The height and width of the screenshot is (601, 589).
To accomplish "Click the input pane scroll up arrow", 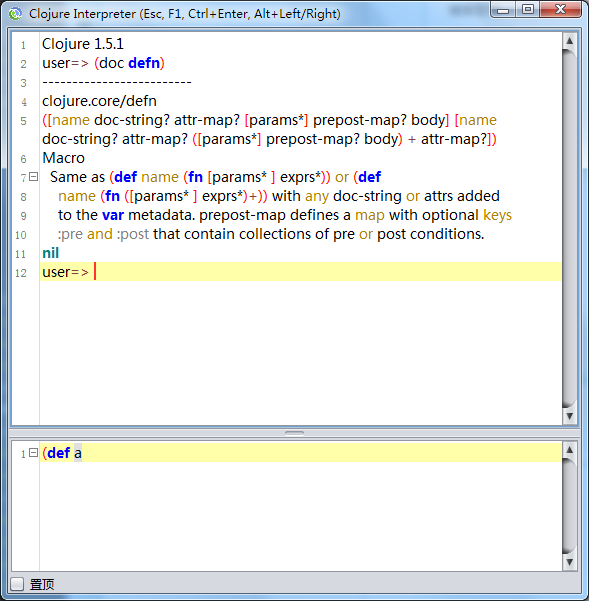I will [x=569, y=449].
